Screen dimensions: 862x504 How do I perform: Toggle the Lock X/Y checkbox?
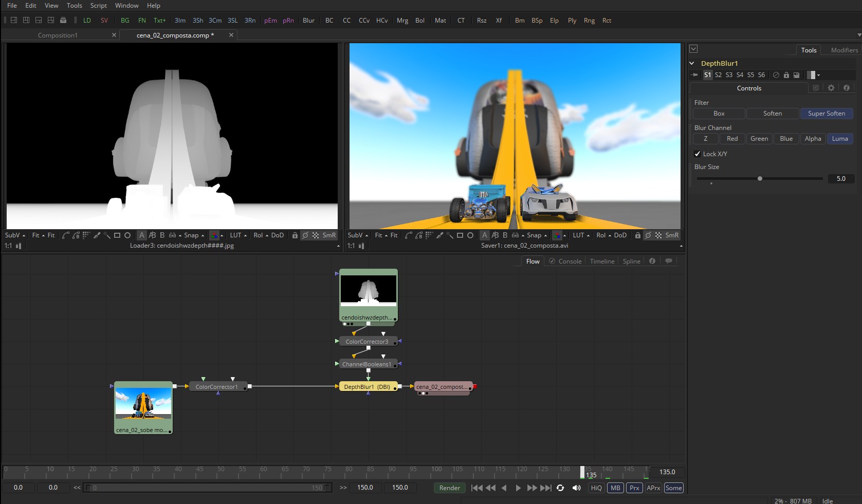[698, 154]
